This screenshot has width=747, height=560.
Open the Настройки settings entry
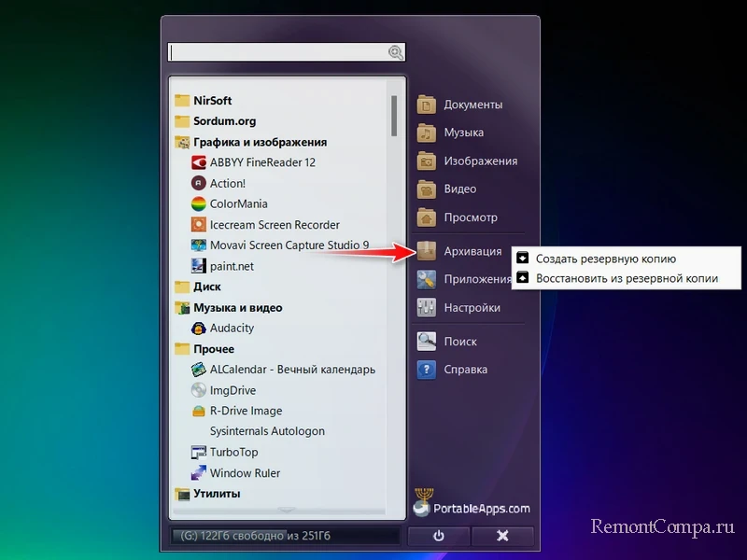[472, 307]
